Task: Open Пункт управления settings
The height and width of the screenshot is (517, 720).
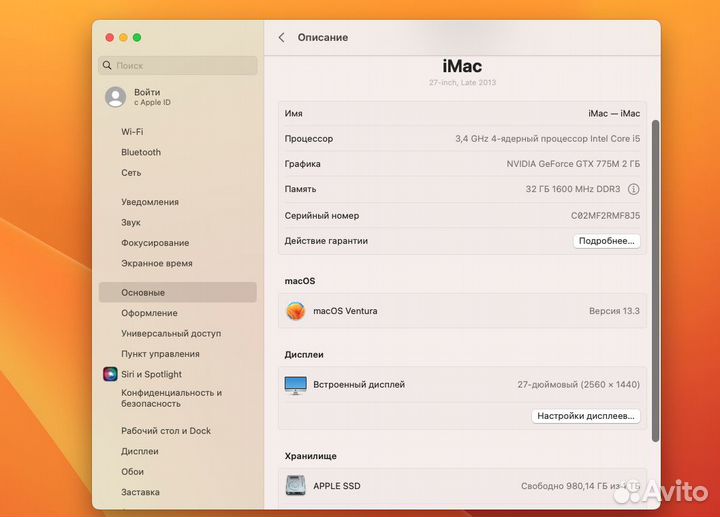Action: click(x=178, y=354)
